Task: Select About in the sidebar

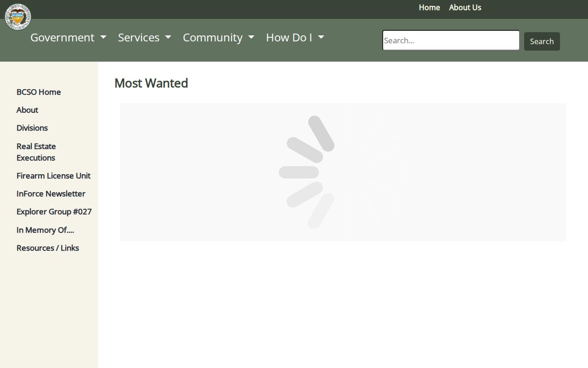Action: coord(27,110)
